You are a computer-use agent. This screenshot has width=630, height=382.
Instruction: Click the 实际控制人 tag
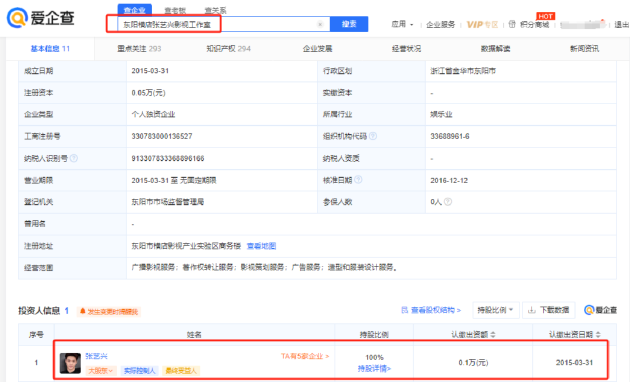[x=139, y=370]
